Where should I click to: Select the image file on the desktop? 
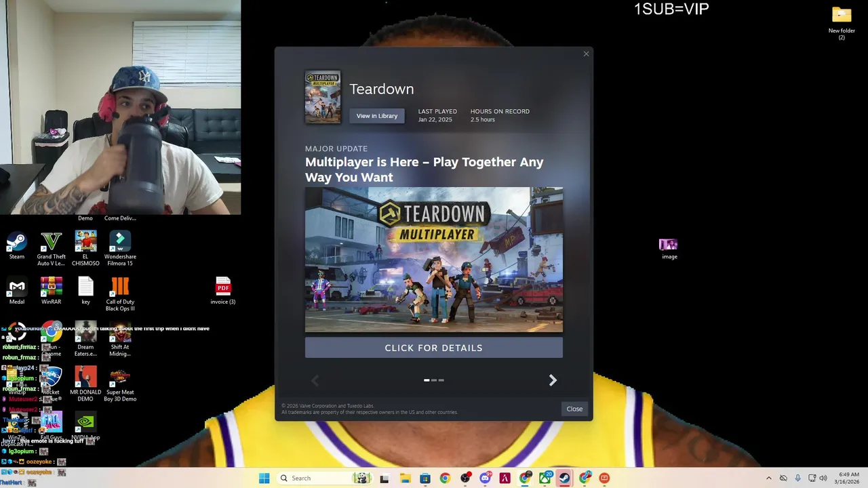point(669,249)
